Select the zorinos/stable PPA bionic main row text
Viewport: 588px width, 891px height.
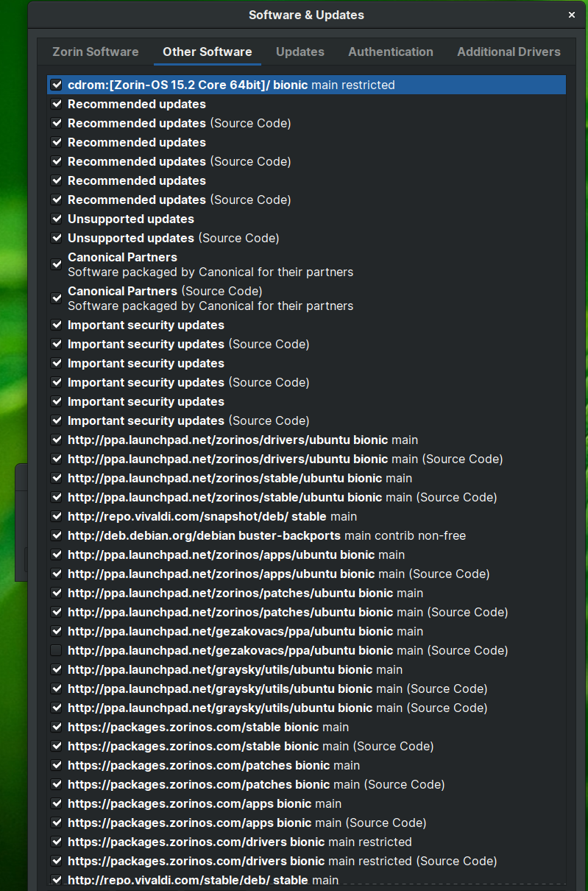point(239,478)
